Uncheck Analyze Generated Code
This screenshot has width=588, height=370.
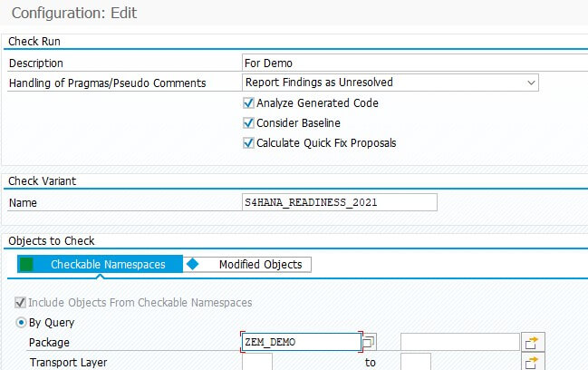(x=248, y=102)
